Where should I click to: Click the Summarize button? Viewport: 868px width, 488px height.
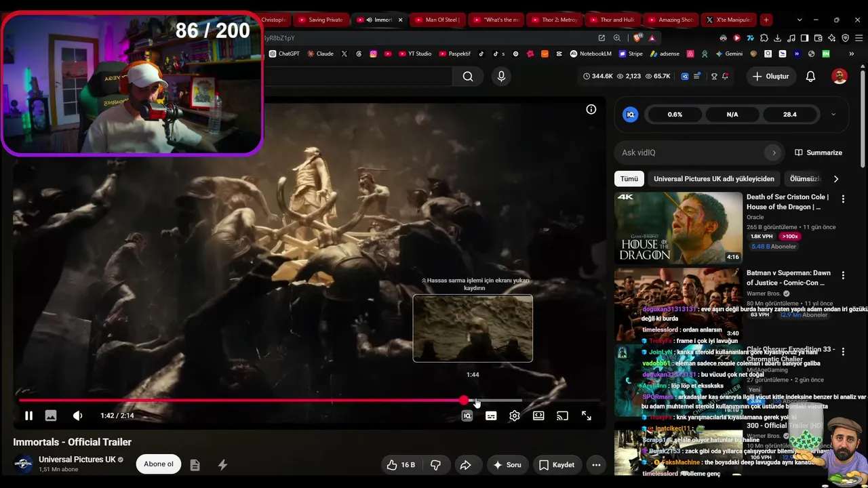[818, 152]
